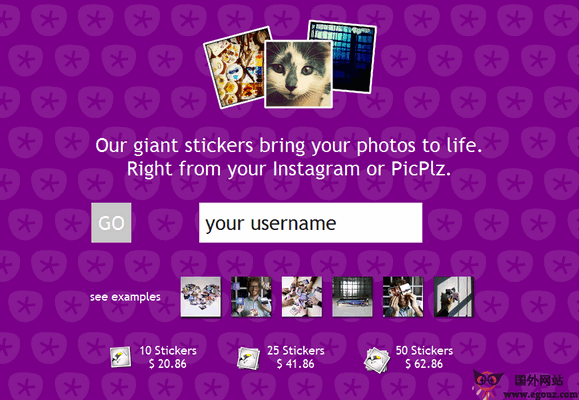Image resolution: width=579 pixels, height=400 pixels.
Task: Choose the 25 Stickers $ 41.86 option
Action: [x=296, y=357]
